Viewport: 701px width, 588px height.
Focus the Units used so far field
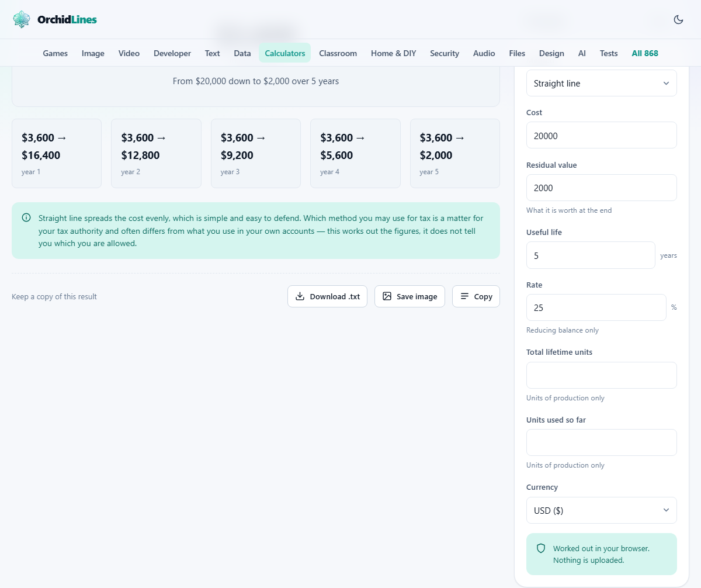coord(602,442)
